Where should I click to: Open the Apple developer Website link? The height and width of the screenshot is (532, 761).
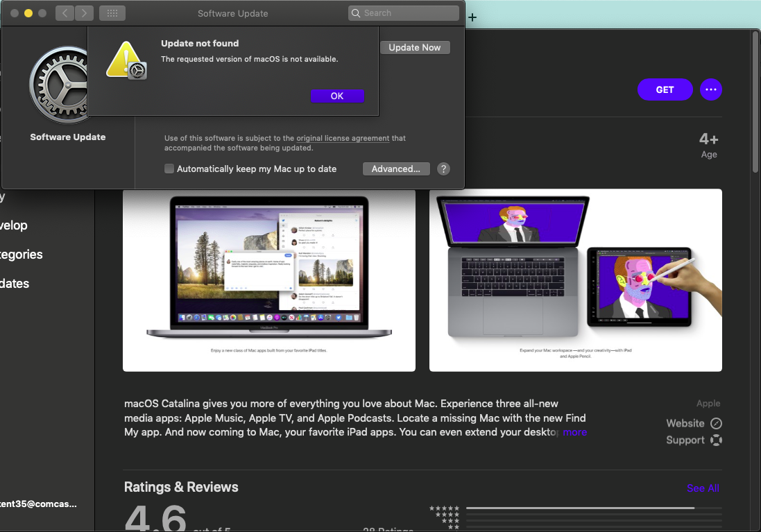(x=685, y=423)
